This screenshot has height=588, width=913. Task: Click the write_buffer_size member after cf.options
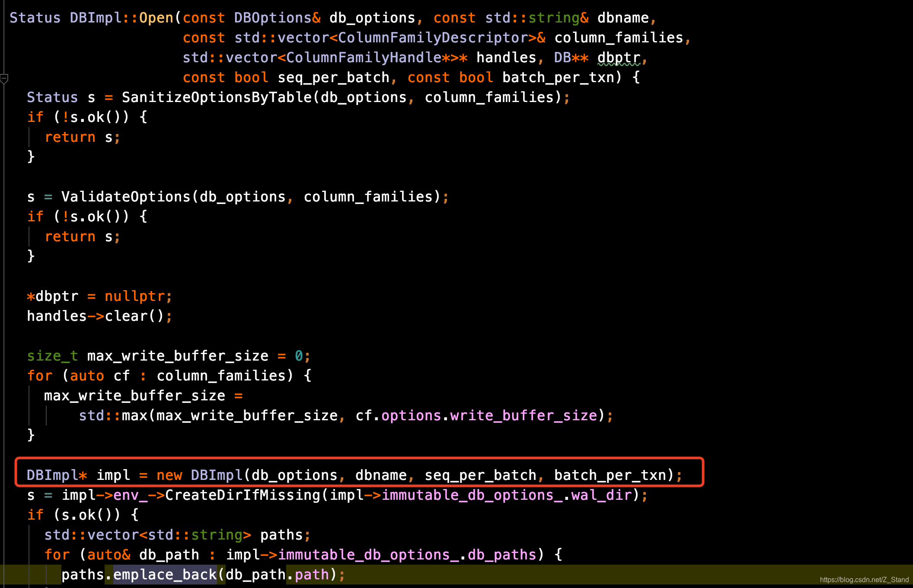coord(523,415)
